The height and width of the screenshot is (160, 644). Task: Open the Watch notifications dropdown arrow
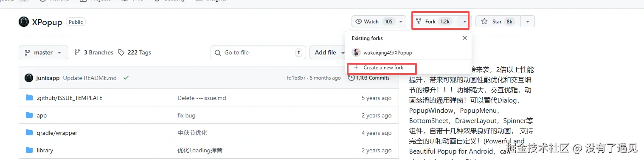pyautogui.click(x=401, y=22)
